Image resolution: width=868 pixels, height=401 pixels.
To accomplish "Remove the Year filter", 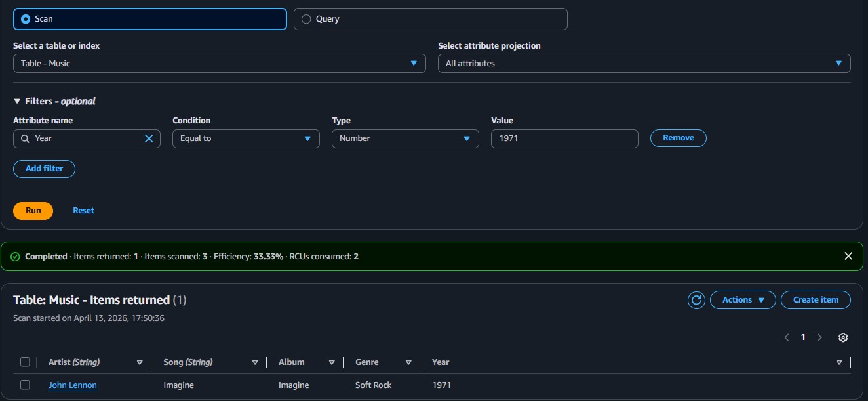I will click(x=678, y=138).
